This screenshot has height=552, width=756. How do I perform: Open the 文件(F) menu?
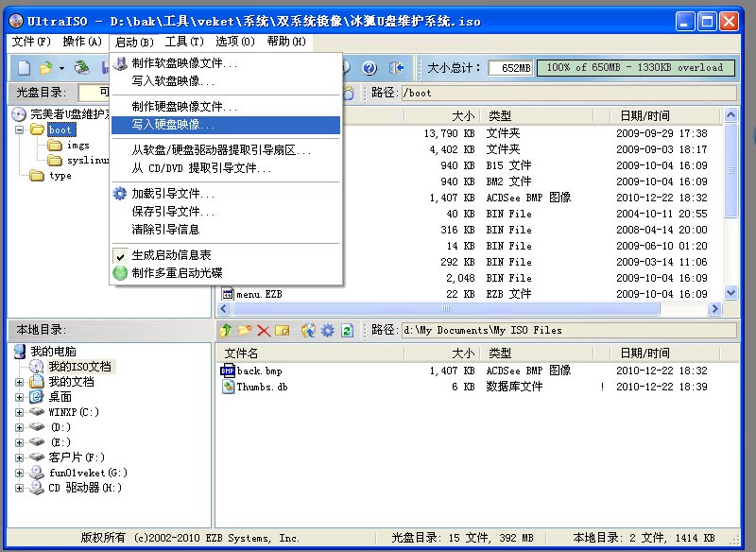[31, 42]
